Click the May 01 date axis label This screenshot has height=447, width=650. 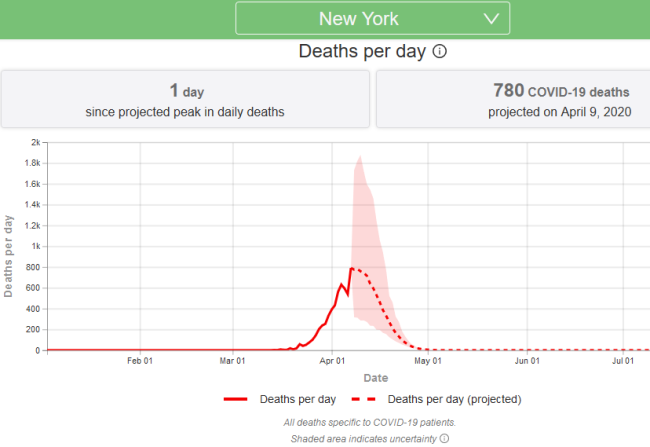(x=428, y=361)
